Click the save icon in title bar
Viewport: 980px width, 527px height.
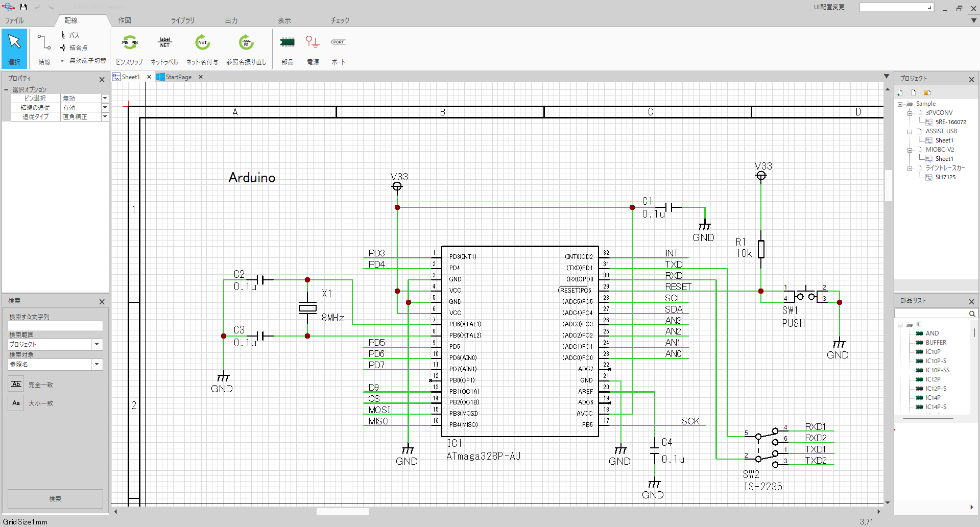[23, 7]
